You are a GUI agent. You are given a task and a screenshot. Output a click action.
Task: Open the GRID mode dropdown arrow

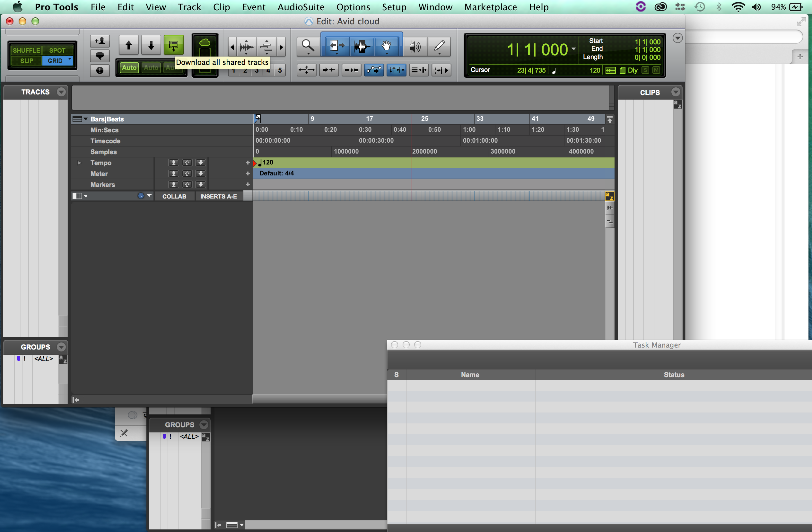coord(70,59)
